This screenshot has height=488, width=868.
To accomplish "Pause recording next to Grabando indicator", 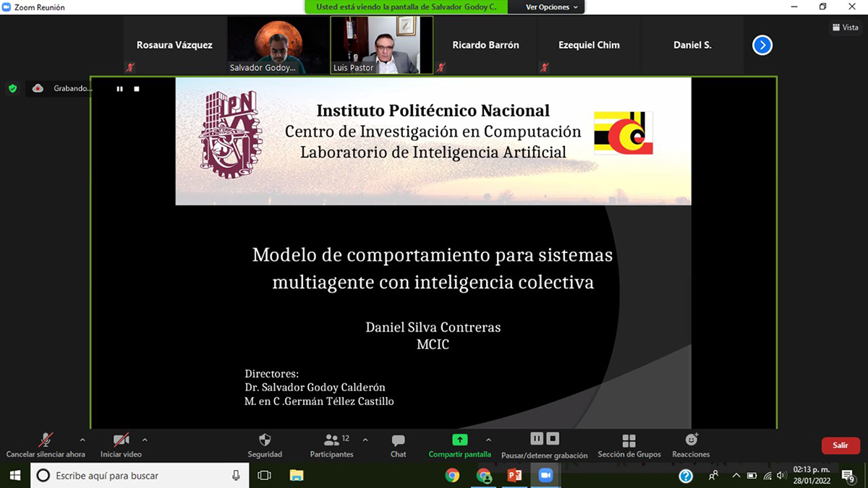I will tap(120, 89).
